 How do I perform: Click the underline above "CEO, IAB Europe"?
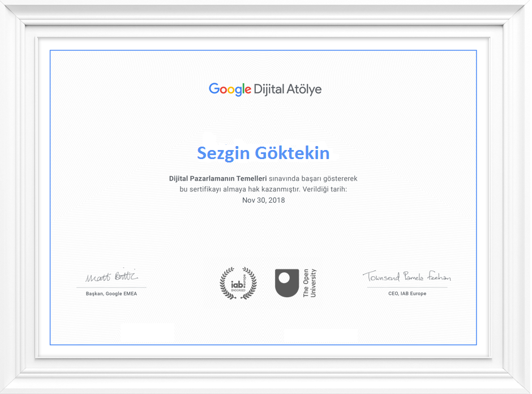coord(407,288)
